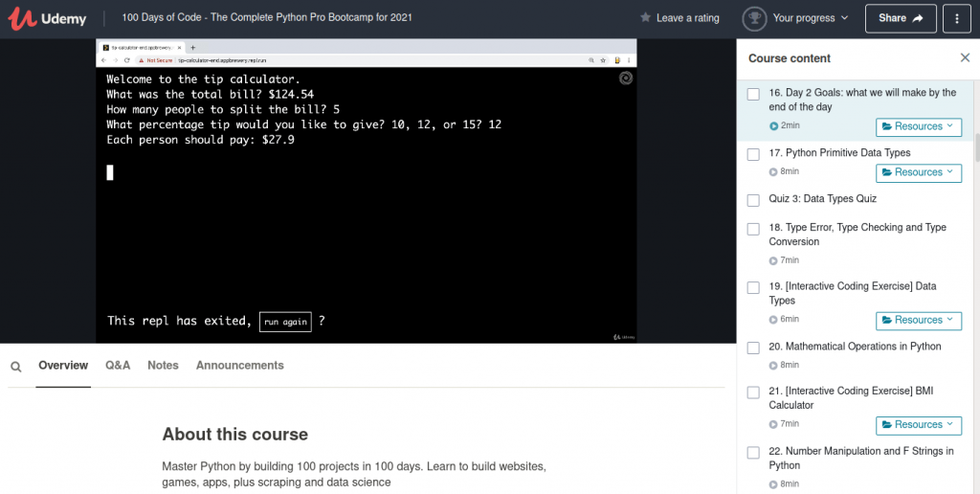Mark lecture 21 BMI Calculator complete

(754, 393)
